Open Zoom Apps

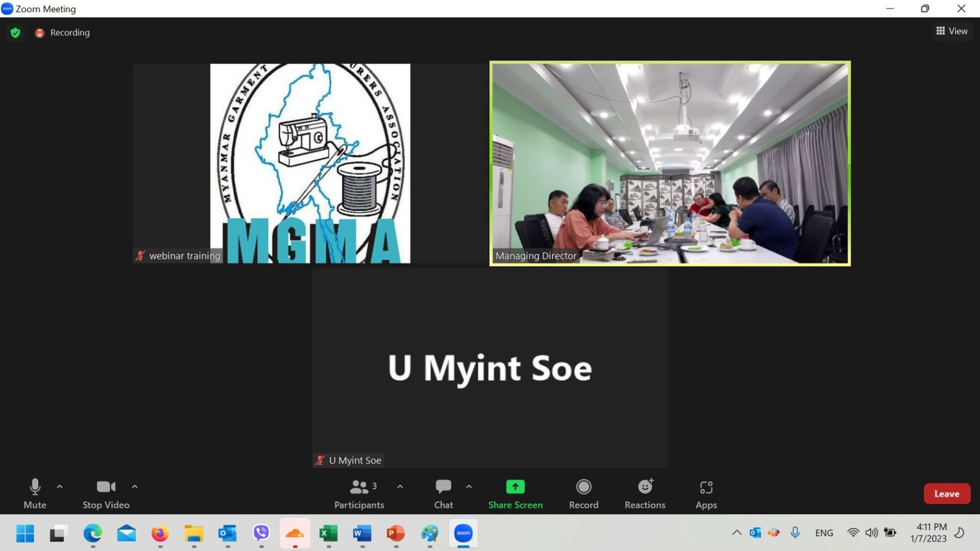pyautogui.click(x=706, y=493)
